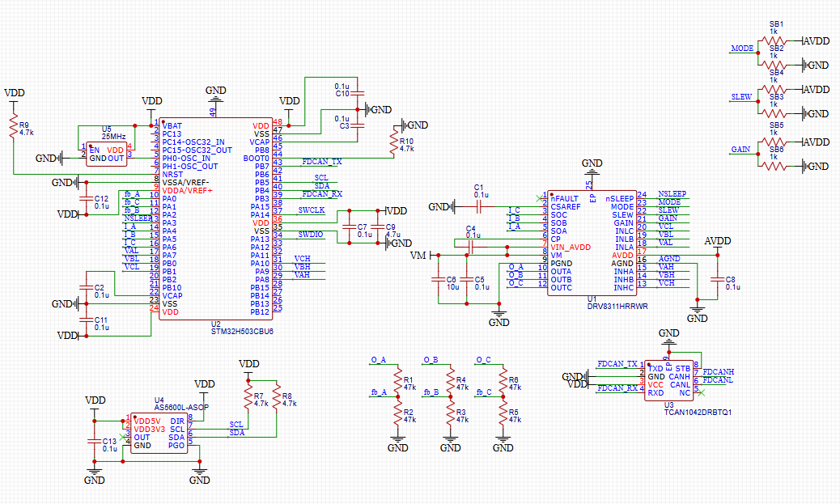
Task: Select the DRV8311HRRWR part name text
Action: [x=617, y=307]
